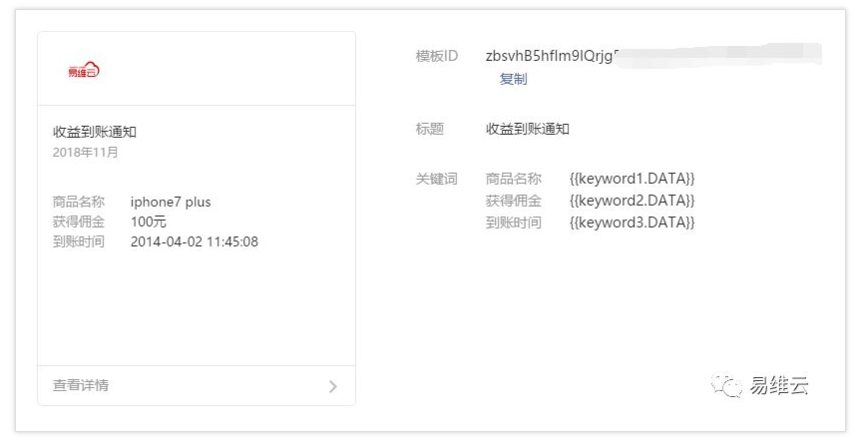
Task: Click the 关键词 label
Action: coord(436,179)
